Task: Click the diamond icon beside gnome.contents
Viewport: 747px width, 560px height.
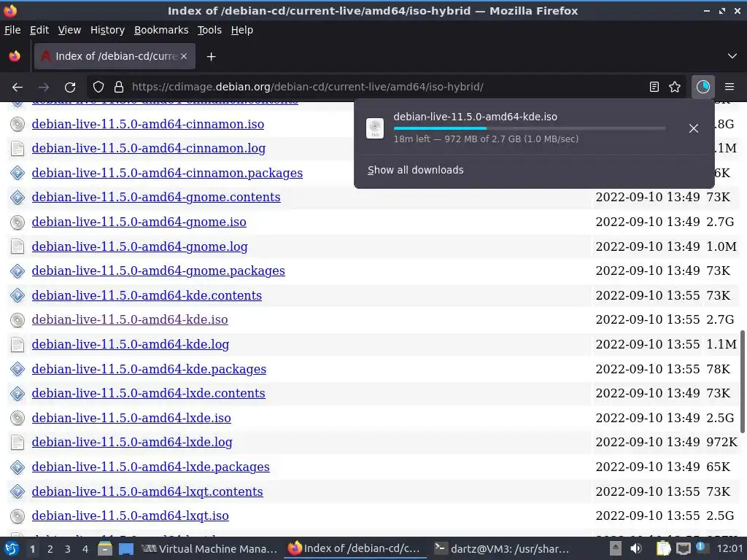Action: coord(18,198)
